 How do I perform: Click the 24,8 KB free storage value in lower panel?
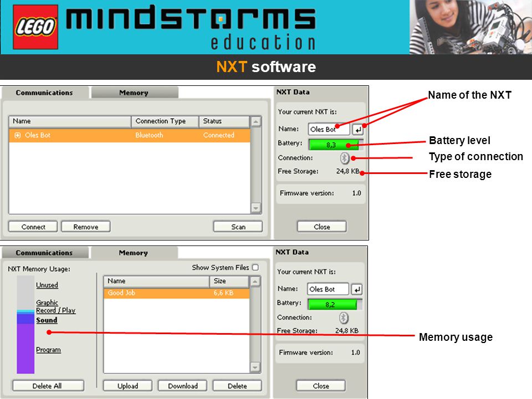[x=347, y=330]
